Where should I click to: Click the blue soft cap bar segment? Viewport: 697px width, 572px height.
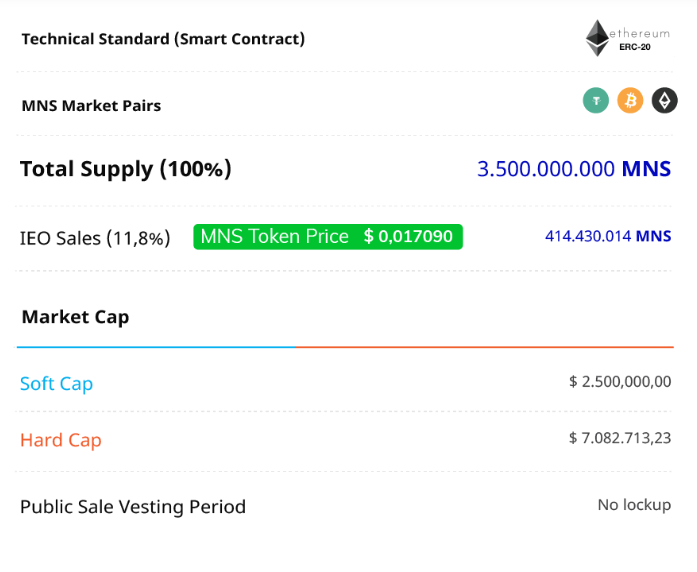click(156, 347)
